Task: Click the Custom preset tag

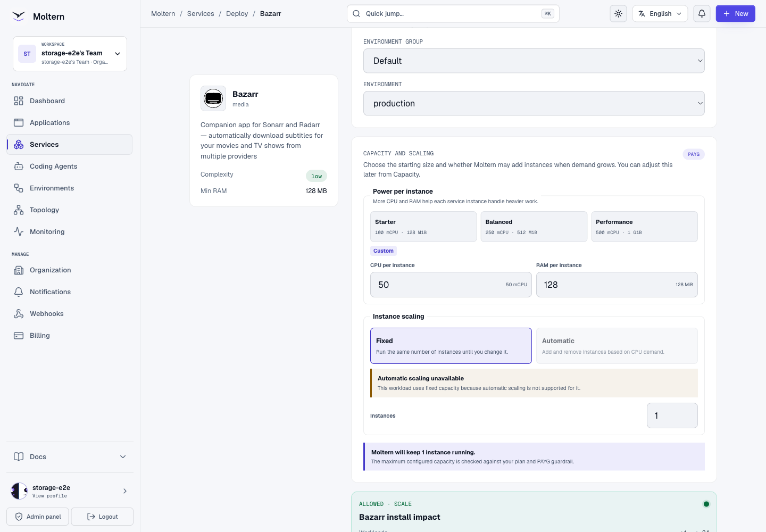Action: coord(384,251)
